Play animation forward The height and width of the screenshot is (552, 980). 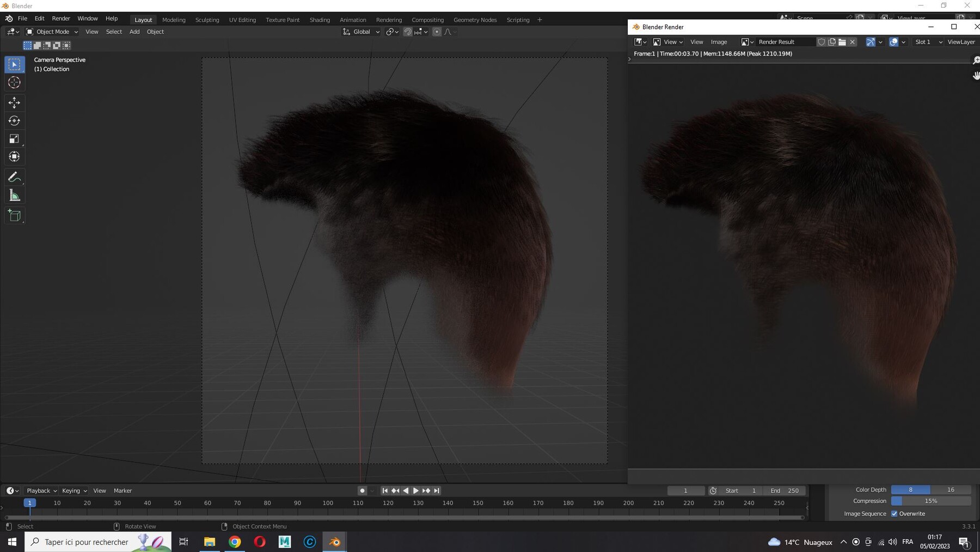click(416, 491)
